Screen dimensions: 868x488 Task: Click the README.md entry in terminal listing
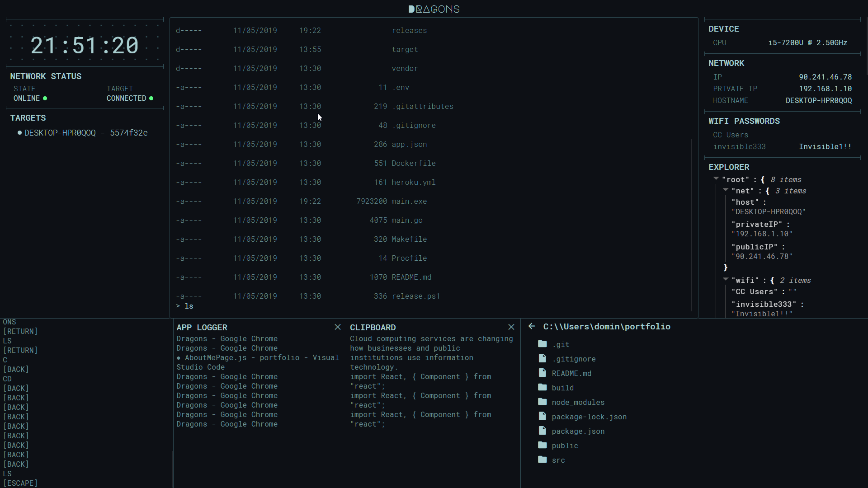pyautogui.click(x=411, y=277)
